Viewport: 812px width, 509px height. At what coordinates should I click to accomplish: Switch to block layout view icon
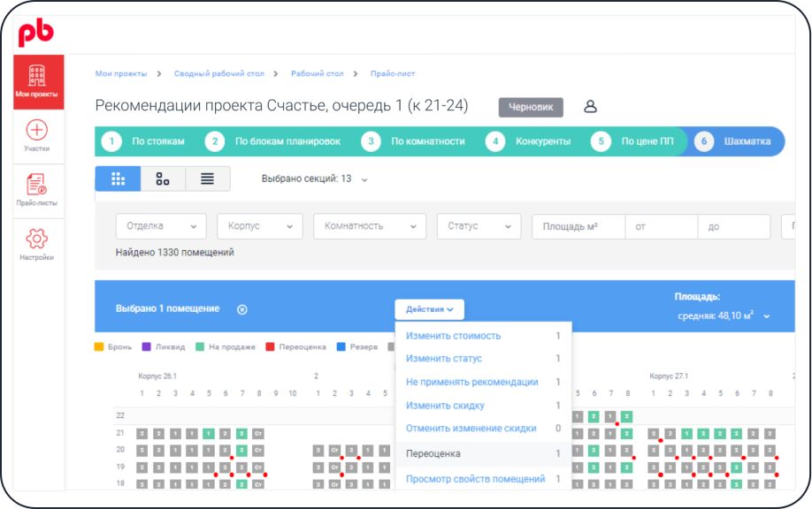[x=163, y=179]
